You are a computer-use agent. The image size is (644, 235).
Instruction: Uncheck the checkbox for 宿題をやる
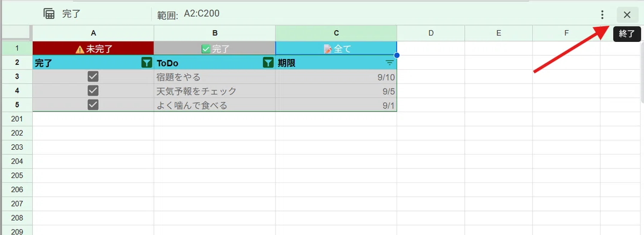click(x=93, y=77)
